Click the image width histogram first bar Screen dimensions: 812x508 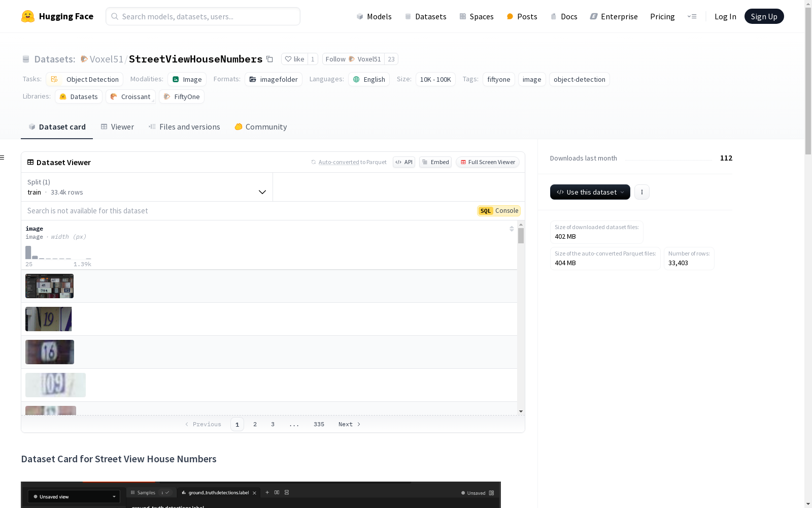point(28,252)
